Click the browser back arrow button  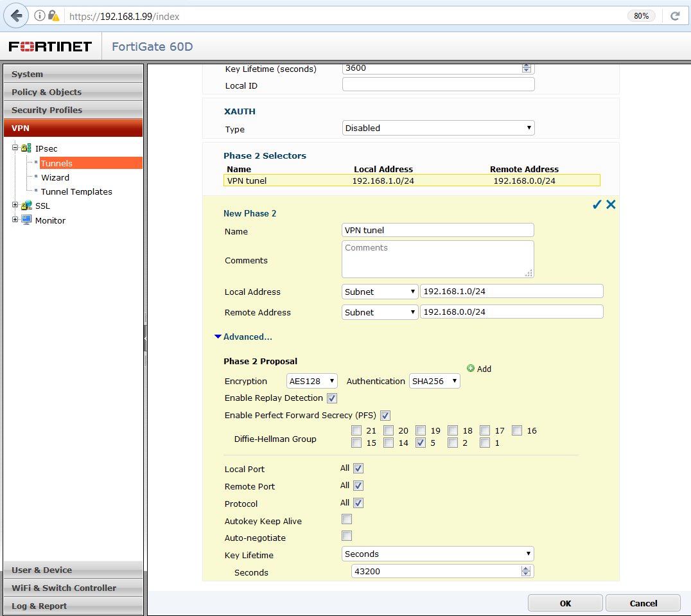tap(16, 16)
